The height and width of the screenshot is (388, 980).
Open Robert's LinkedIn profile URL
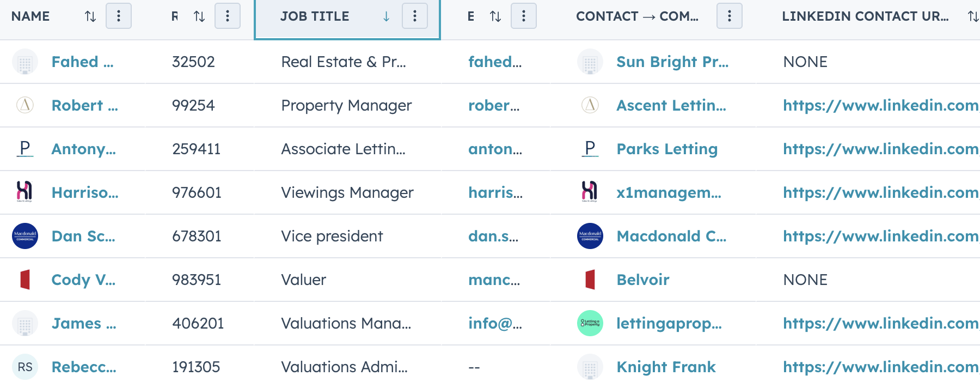pos(880,105)
